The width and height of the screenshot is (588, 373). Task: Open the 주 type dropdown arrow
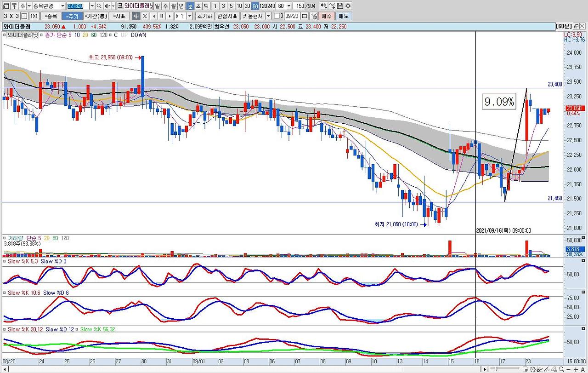point(29,6)
